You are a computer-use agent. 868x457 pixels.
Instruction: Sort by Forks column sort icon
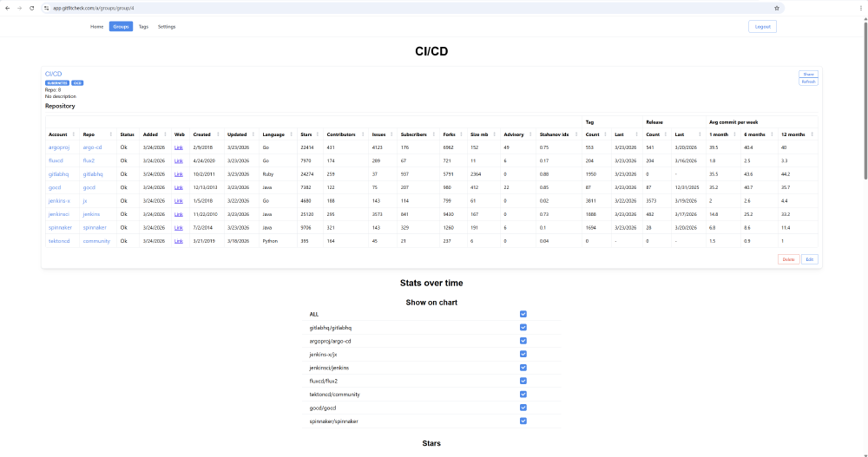tap(461, 134)
